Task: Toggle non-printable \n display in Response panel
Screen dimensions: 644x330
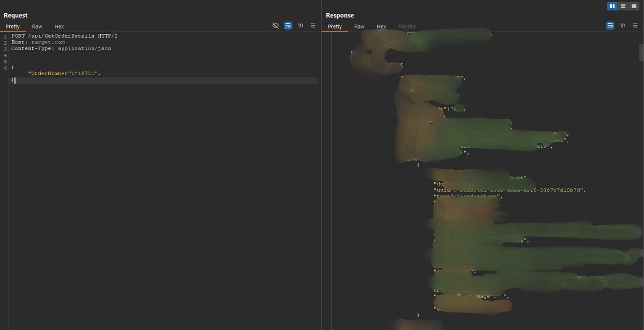Action: 623,25
